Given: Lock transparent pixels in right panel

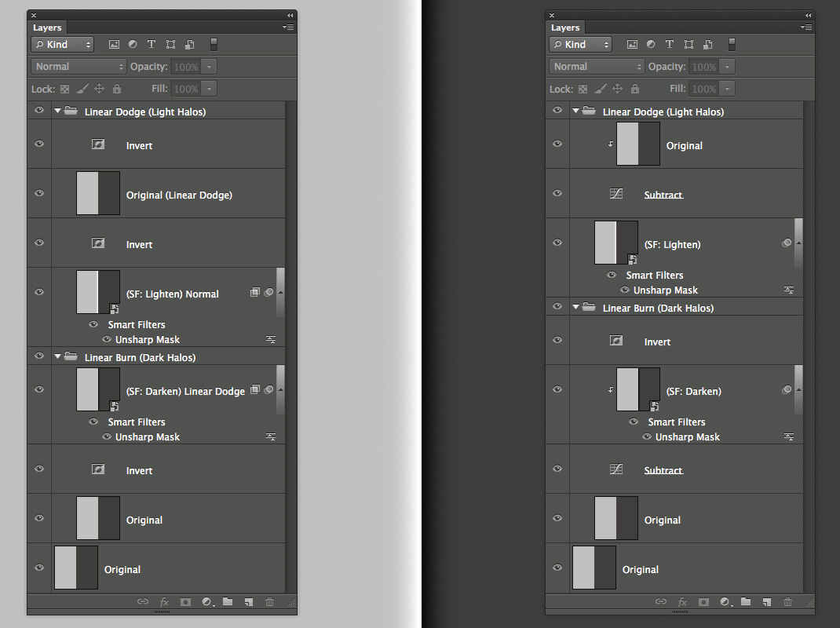Looking at the screenshot, I should pyautogui.click(x=583, y=89).
